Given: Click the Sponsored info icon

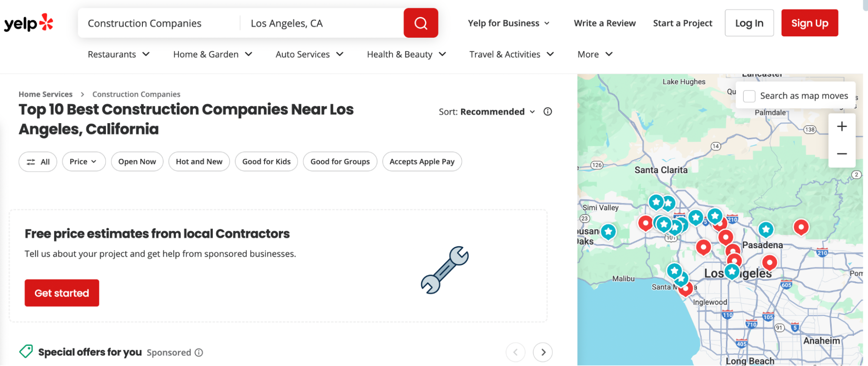Looking at the screenshot, I should pos(199,353).
